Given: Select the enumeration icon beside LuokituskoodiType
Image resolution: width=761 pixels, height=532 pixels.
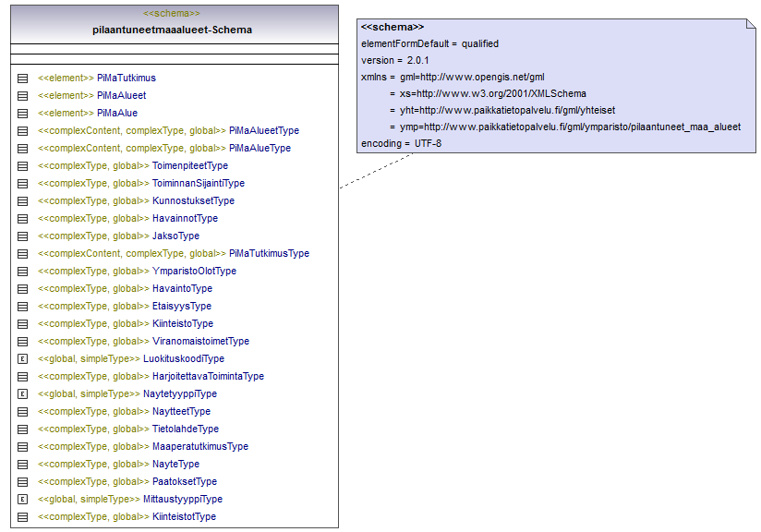Looking at the screenshot, I should point(22,358).
